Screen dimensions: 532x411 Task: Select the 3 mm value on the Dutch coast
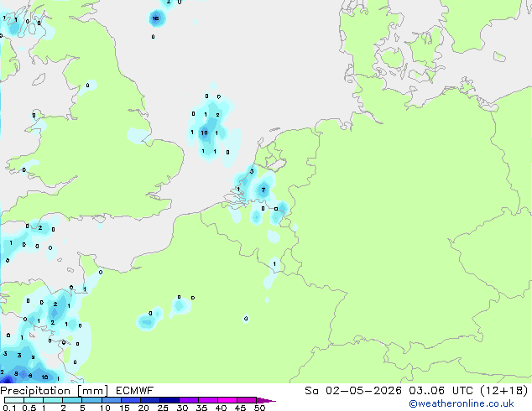tap(252, 171)
